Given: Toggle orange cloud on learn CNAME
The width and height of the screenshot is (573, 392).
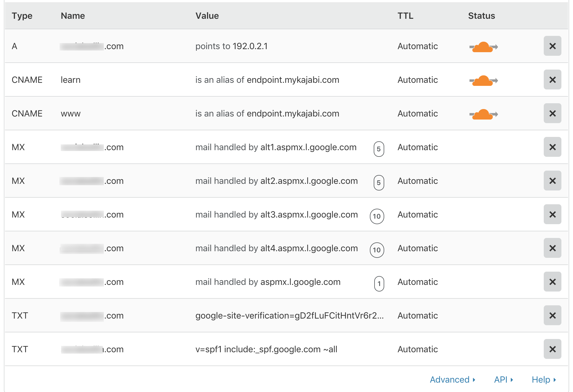Looking at the screenshot, I should [x=483, y=81].
